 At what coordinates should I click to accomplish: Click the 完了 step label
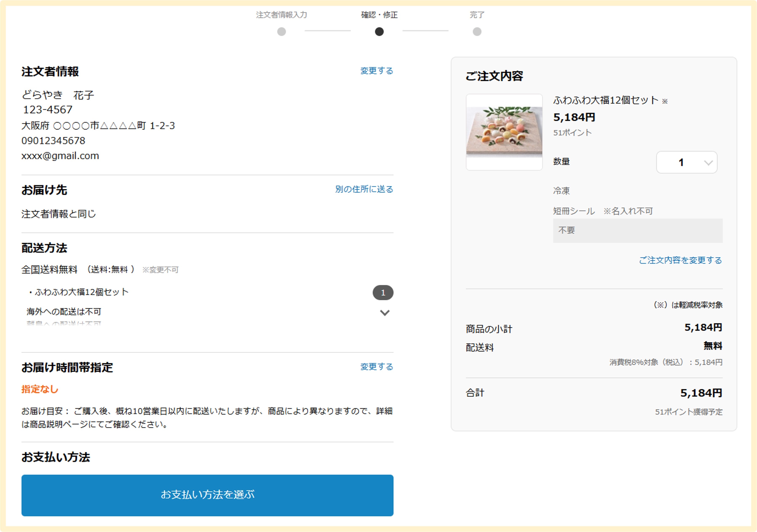coord(477,15)
